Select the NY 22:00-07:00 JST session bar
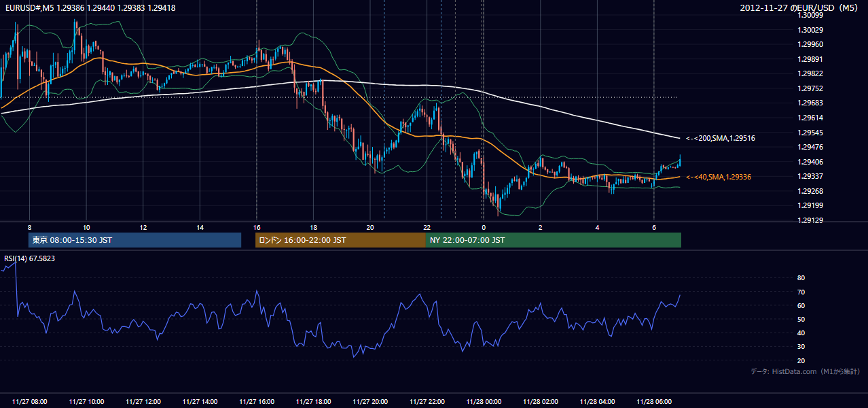This screenshot has width=868, height=408. pyautogui.click(x=554, y=240)
